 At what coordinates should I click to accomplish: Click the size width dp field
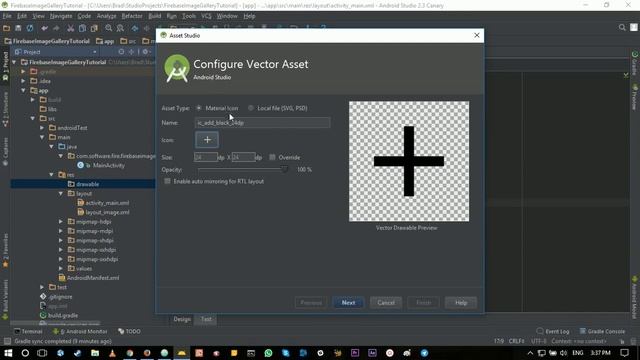pyautogui.click(x=205, y=157)
